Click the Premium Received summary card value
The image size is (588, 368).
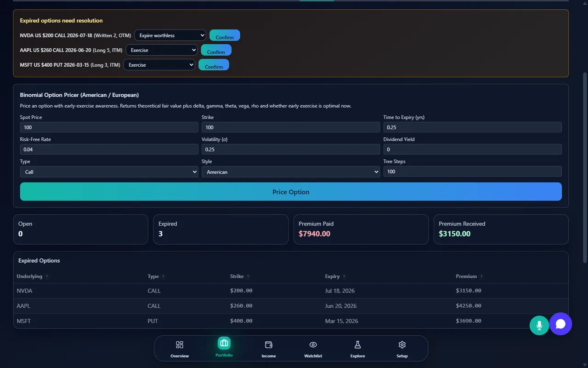click(x=454, y=234)
